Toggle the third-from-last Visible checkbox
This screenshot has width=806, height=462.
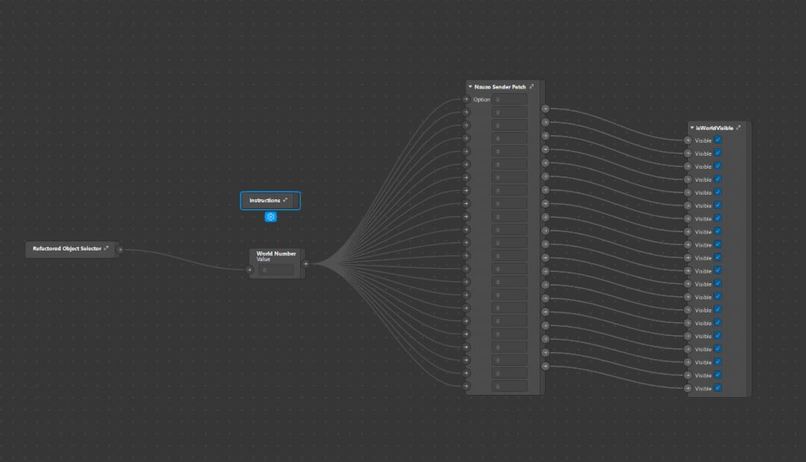pyautogui.click(x=718, y=362)
